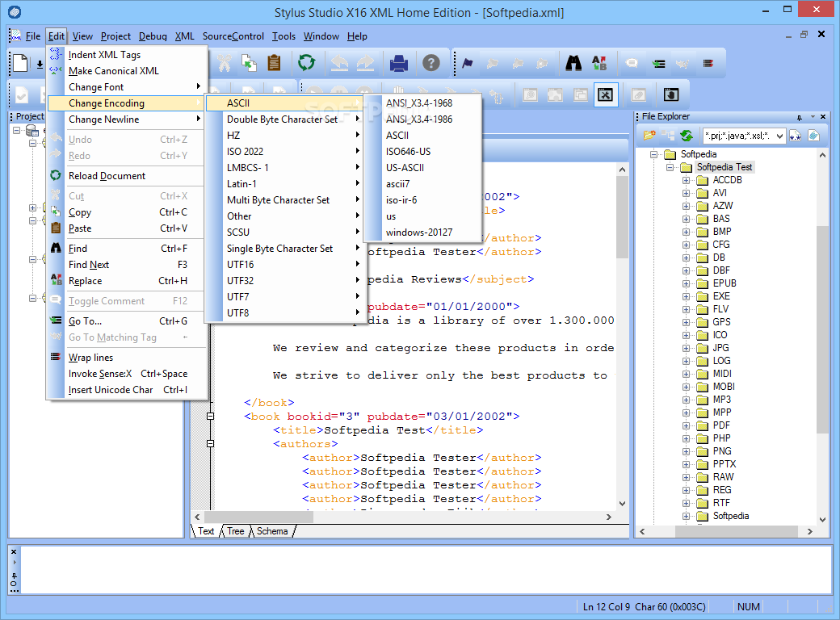
Task: Open the SourceControl menu
Action: pyautogui.click(x=233, y=36)
